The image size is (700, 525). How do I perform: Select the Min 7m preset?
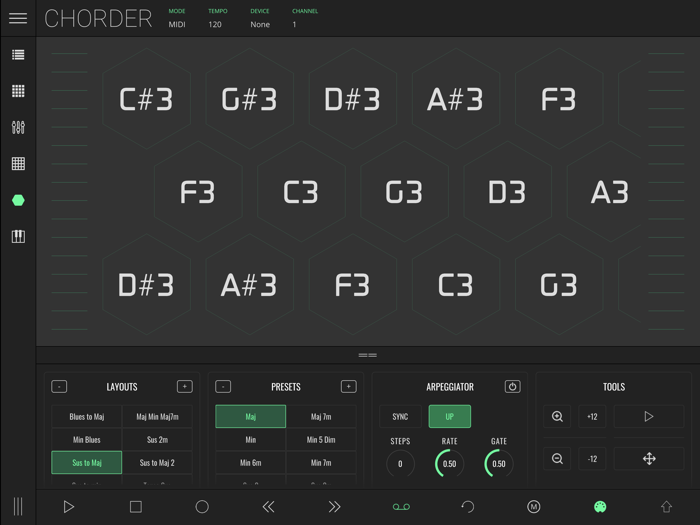click(321, 462)
